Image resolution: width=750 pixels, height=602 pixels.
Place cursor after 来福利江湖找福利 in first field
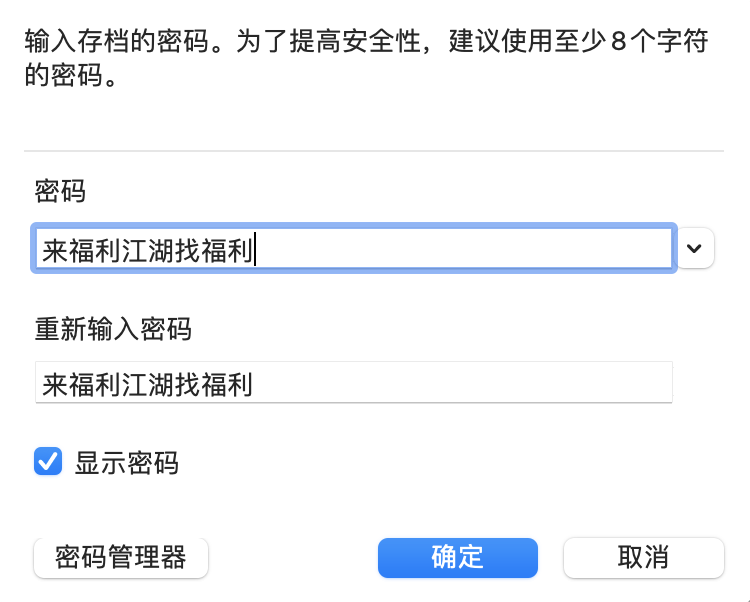pos(256,249)
